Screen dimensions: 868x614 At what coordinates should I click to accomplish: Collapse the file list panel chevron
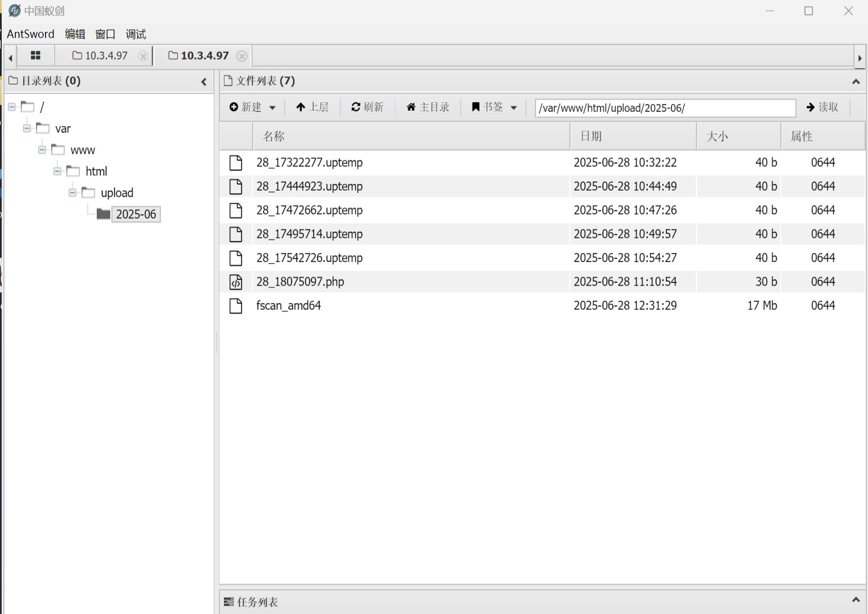[856, 82]
